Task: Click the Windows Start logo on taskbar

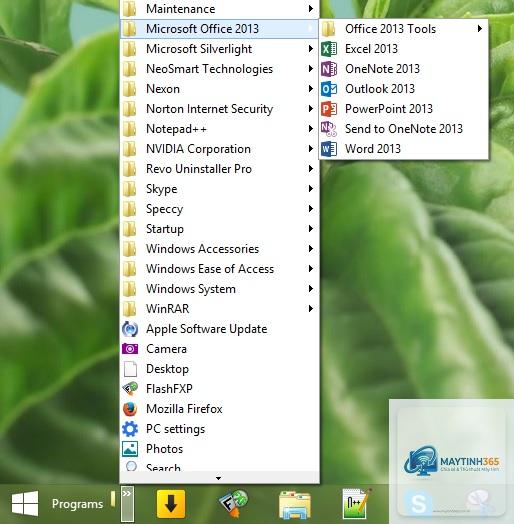Action: coord(25,503)
